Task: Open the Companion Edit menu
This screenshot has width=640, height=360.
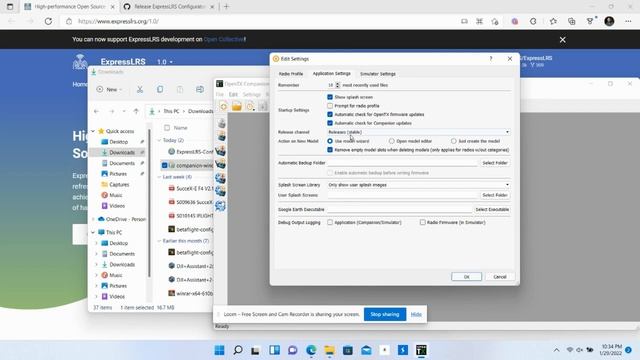Action: (233, 94)
